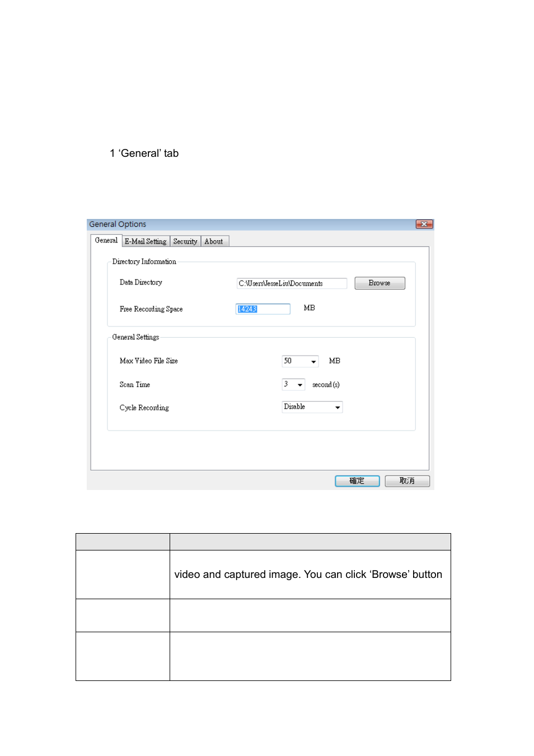Click the 'Data Directory' label

[141, 282]
